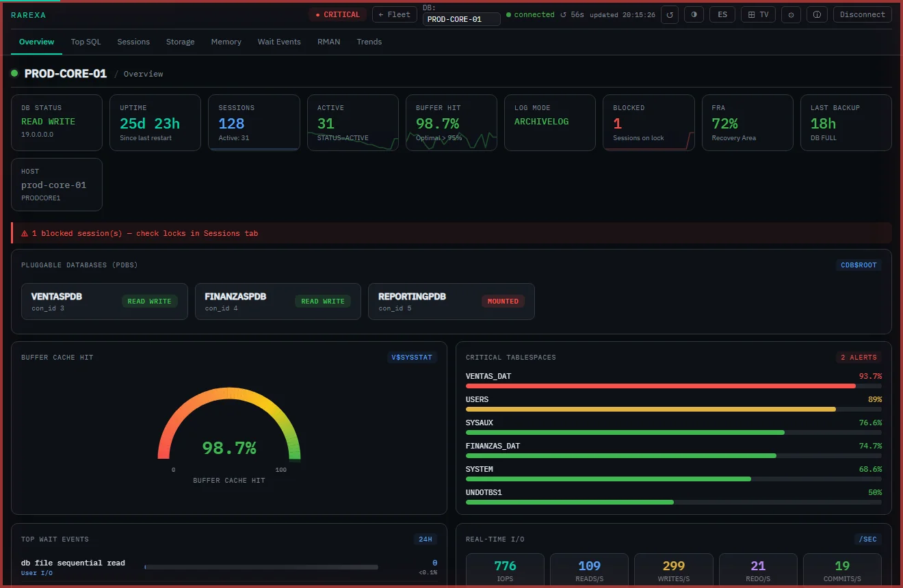The width and height of the screenshot is (903, 588).
Task: Click the /SEC badge in Real-Time I/O
Action: [x=868, y=539]
